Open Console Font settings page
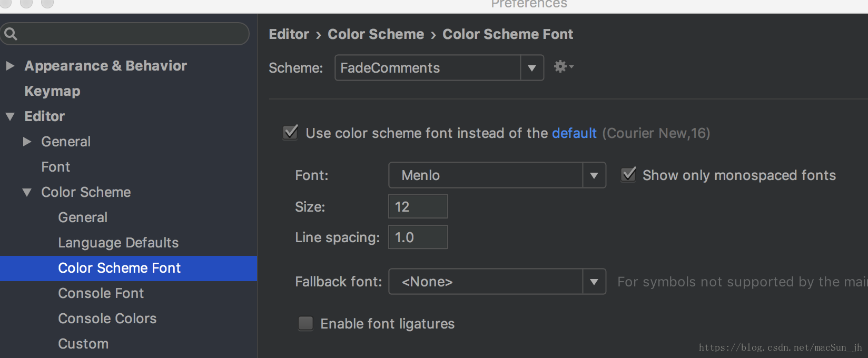 pos(101,293)
